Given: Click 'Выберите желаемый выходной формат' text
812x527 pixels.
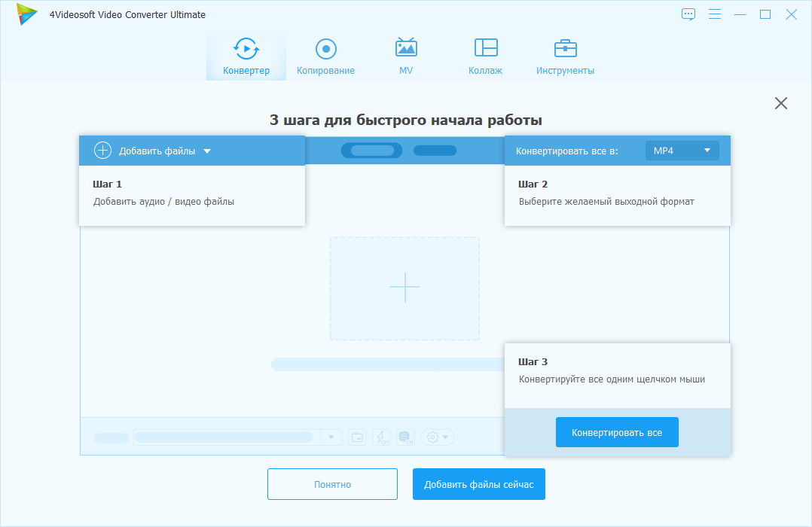Looking at the screenshot, I should tap(606, 201).
